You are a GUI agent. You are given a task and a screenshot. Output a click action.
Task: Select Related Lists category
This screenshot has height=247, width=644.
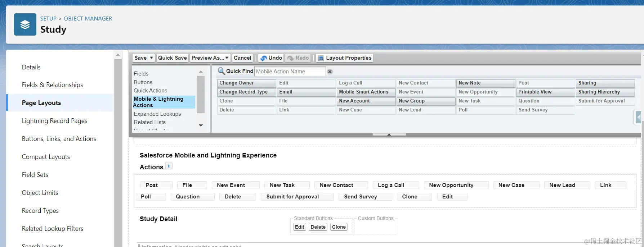pos(150,122)
